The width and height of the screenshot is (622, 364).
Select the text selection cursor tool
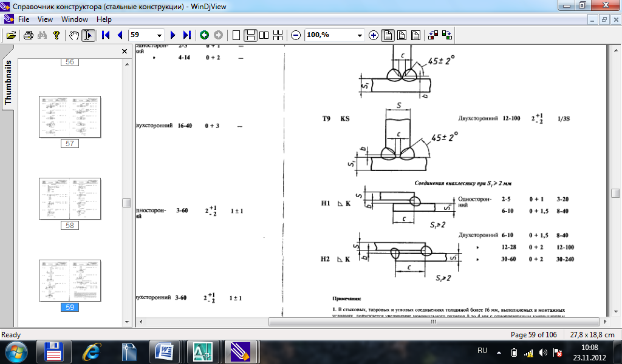point(88,35)
